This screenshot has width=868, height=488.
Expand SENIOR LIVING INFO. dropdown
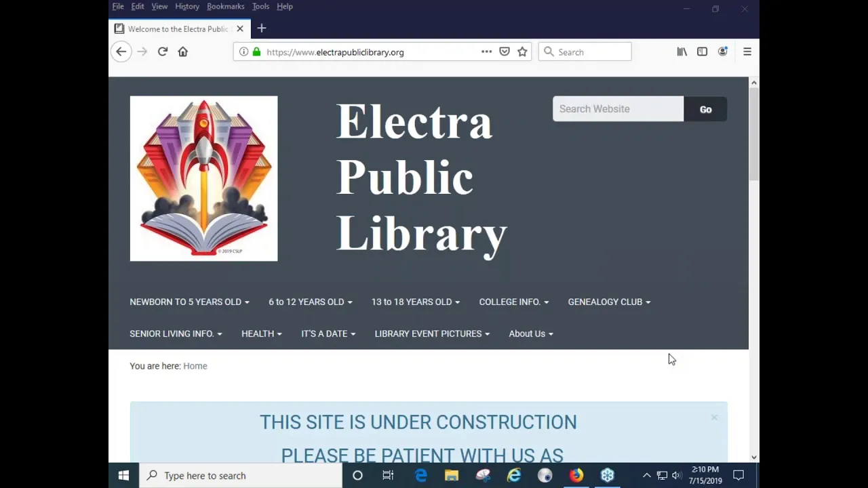(x=176, y=333)
